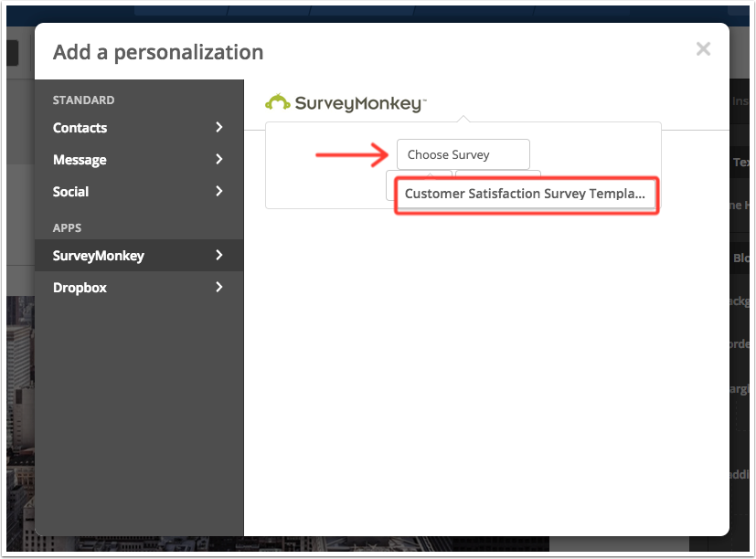Expand the Dropbox chevron arrow
Image resolution: width=756 pixels, height=559 pixels.
pos(218,287)
